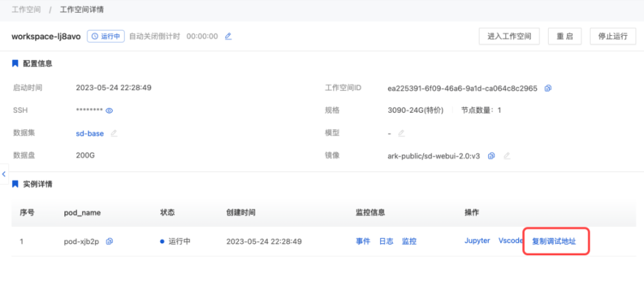Viewport: 644px width, 291px height.
Task: Click the pencil icon next to 模型
Action: tap(401, 133)
